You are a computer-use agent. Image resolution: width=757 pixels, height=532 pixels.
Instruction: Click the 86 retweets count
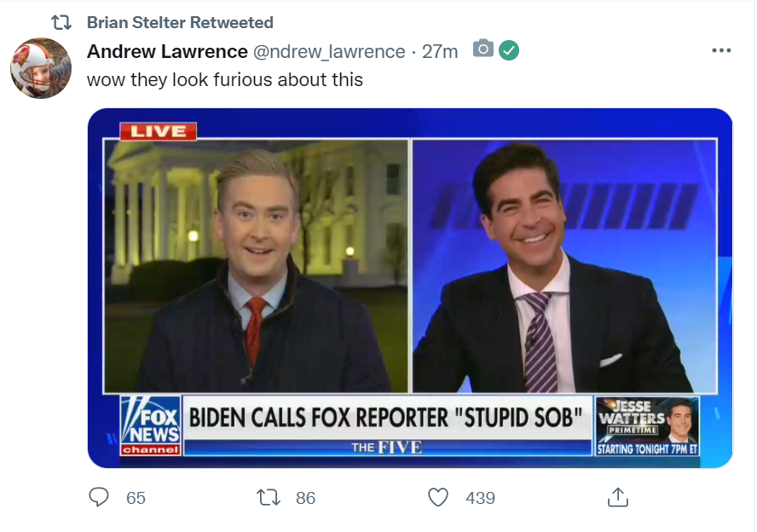[x=305, y=498]
